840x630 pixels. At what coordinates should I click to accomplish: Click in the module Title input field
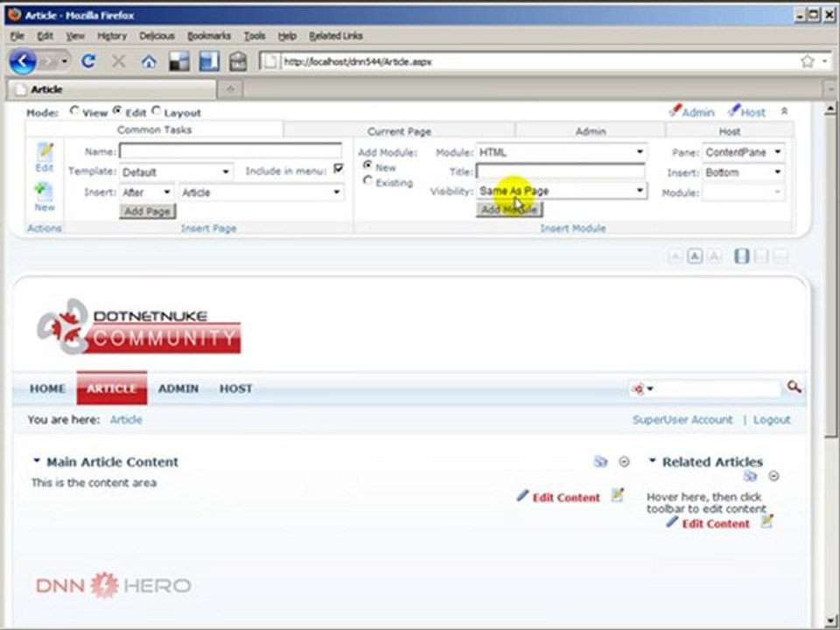(x=560, y=171)
